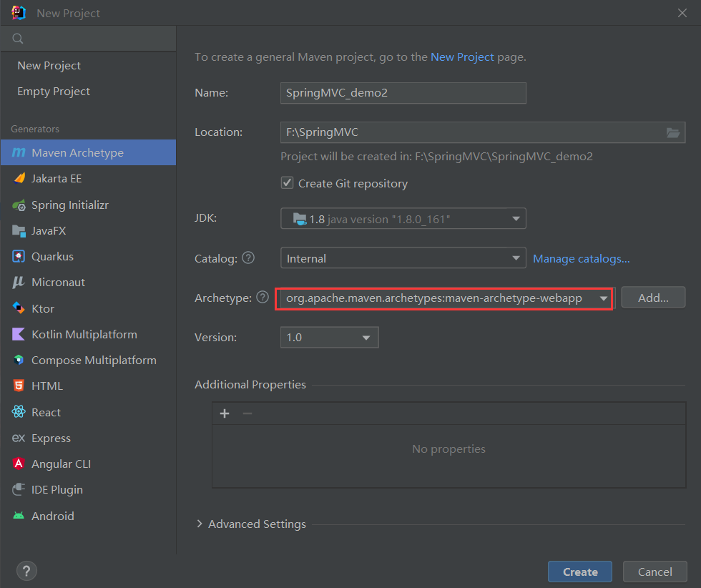The width and height of the screenshot is (701, 588).
Task: Select Micronaut generator label
Action: coord(58,283)
